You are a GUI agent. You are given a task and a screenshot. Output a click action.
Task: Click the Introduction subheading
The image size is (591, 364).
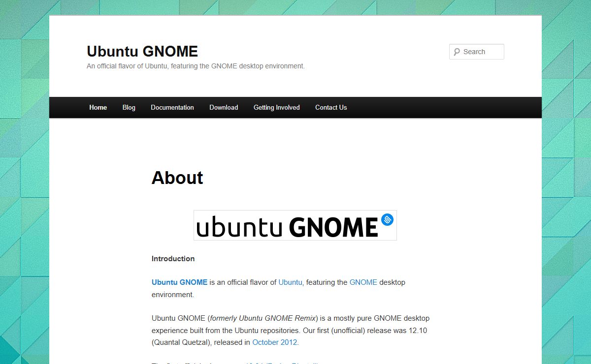click(173, 259)
